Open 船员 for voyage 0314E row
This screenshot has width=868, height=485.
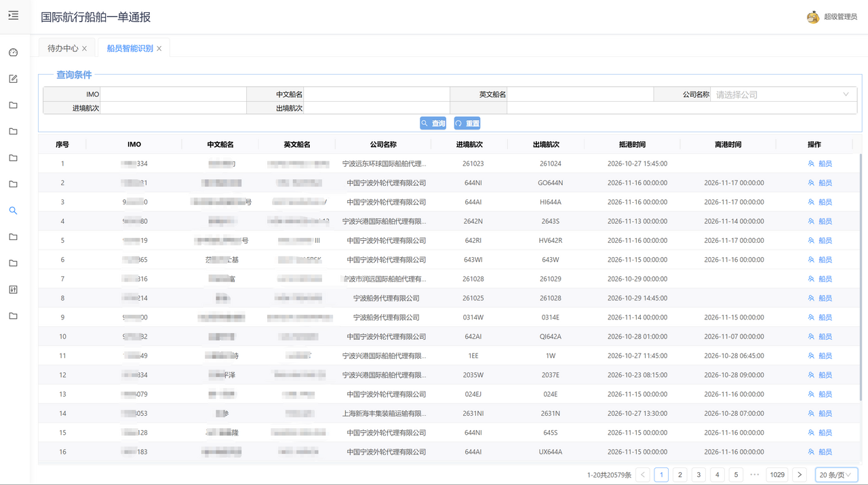tap(820, 317)
